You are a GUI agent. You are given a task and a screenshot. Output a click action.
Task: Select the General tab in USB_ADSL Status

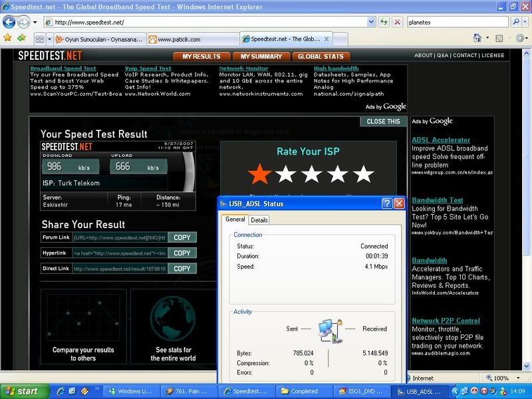pyautogui.click(x=235, y=219)
